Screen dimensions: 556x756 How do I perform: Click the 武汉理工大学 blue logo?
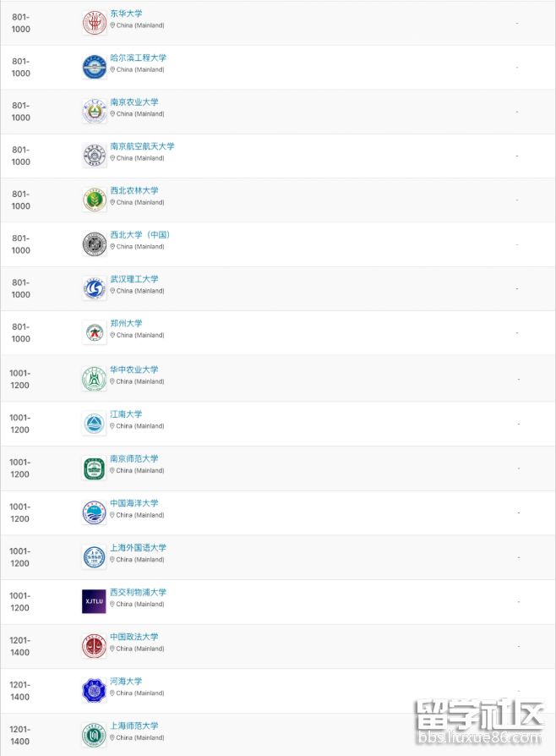[95, 288]
